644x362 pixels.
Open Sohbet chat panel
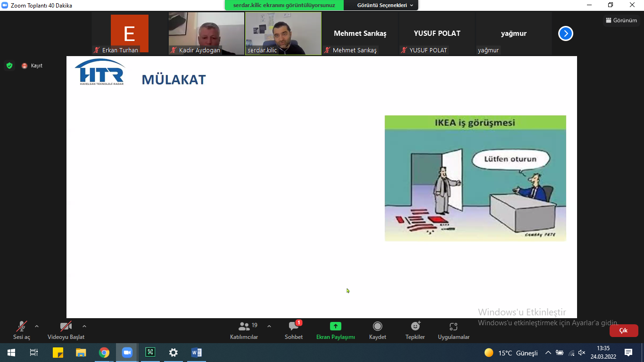tap(294, 330)
